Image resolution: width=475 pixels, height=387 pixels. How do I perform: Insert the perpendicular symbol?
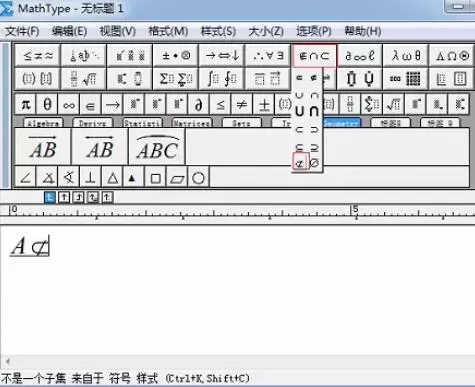coord(90,177)
